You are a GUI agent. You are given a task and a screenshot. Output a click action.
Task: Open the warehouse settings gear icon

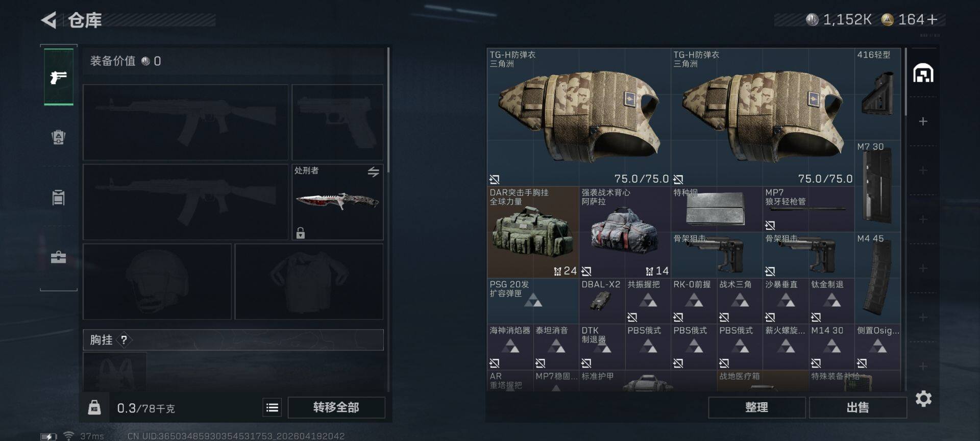click(x=923, y=399)
